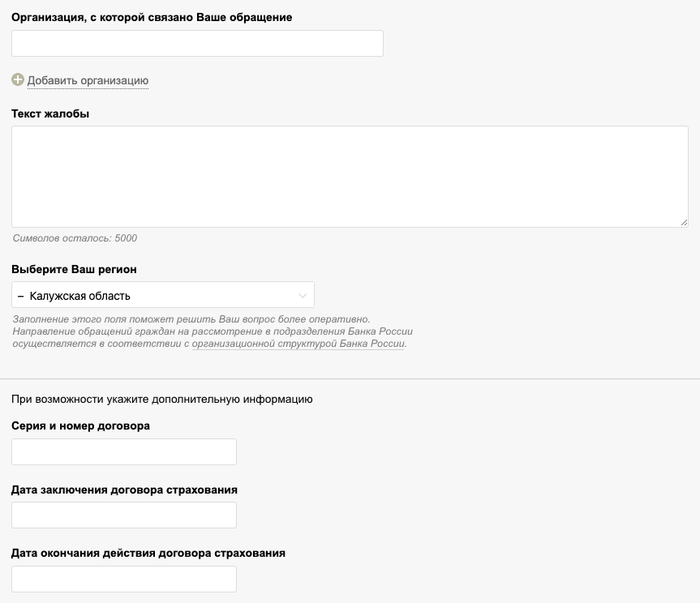Open организационной структурой Банка России link
Image resolution: width=700 pixels, height=603 pixels.
point(298,344)
